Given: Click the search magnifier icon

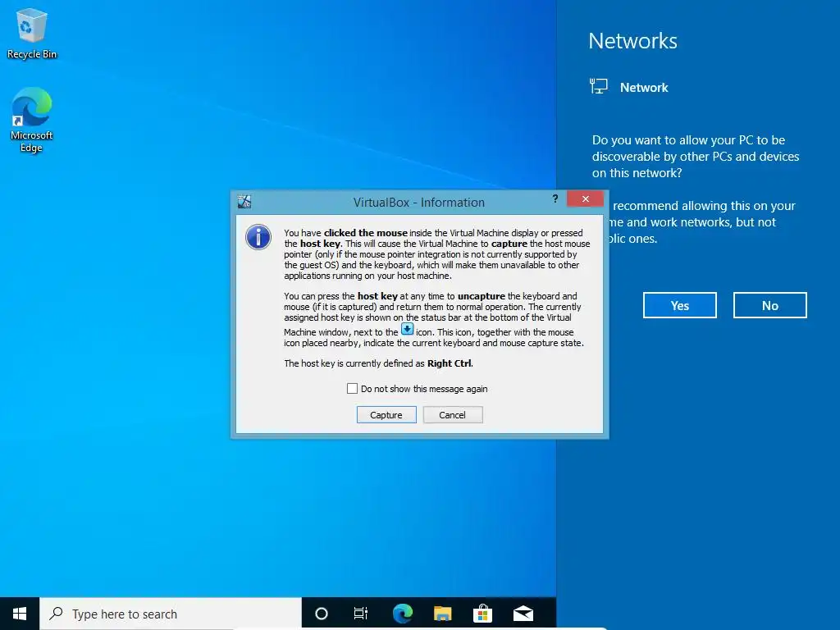Looking at the screenshot, I should click(x=57, y=614).
